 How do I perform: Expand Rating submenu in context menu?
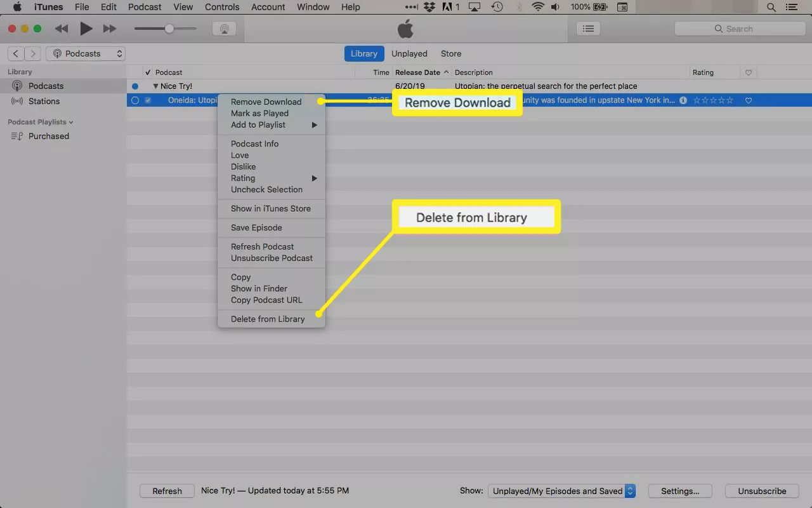pos(272,178)
